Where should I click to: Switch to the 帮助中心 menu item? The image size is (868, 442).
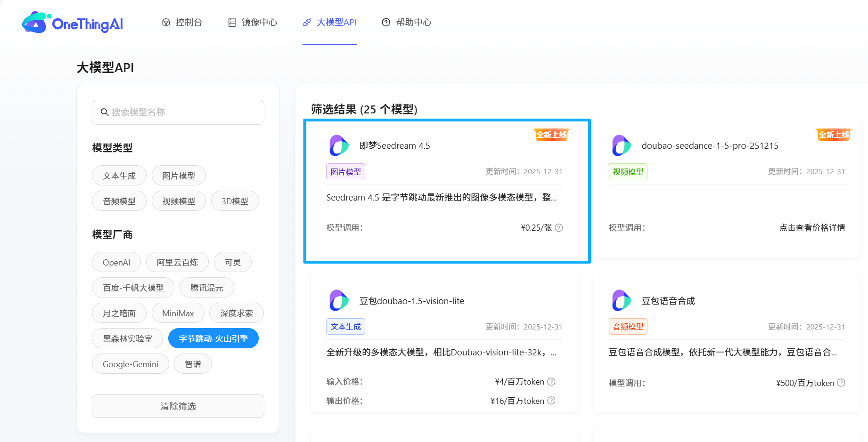click(x=407, y=22)
